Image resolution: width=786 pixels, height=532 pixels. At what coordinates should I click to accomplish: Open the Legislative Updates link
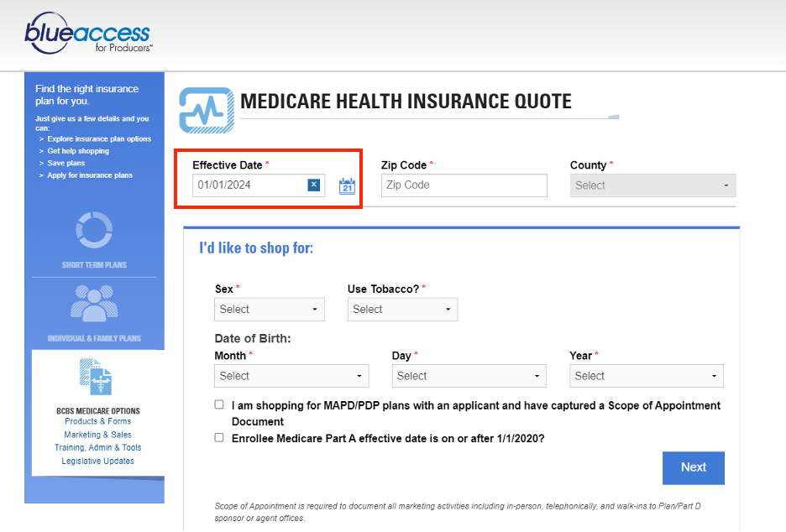pyautogui.click(x=97, y=461)
